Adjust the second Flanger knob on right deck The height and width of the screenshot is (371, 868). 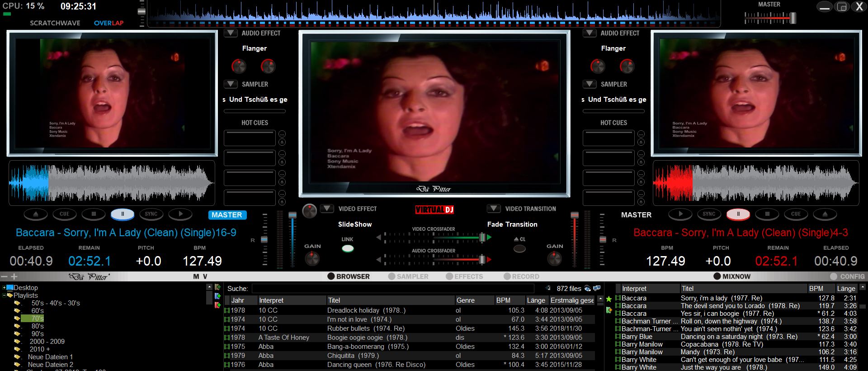[627, 67]
